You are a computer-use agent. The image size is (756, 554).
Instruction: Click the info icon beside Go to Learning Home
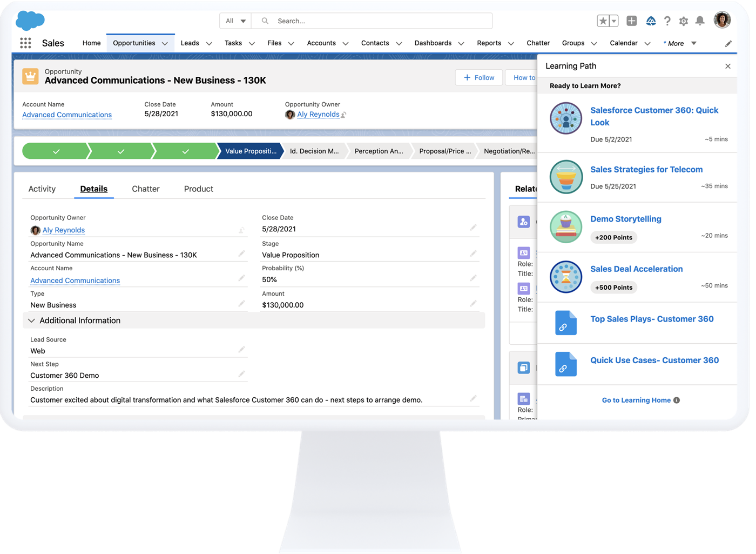[x=677, y=401]
